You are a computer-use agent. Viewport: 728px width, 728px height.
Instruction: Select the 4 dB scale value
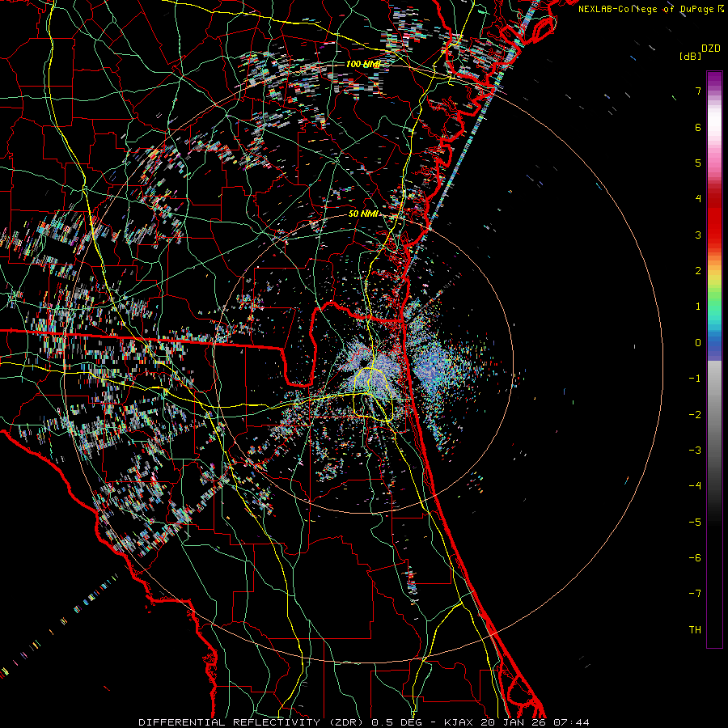[698, 199]
